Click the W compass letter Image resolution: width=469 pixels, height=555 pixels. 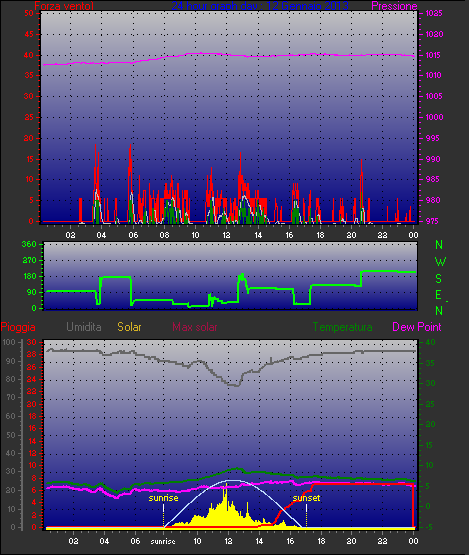440,262
